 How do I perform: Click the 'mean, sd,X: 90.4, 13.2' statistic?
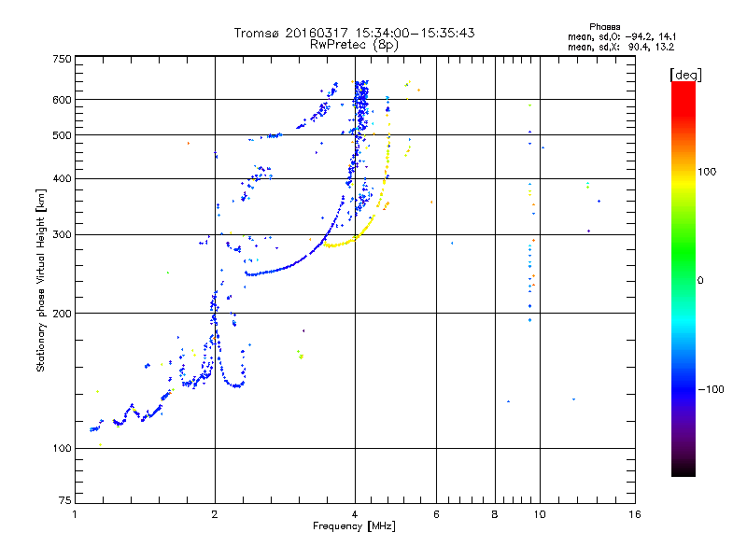click(x=621, y=47)
